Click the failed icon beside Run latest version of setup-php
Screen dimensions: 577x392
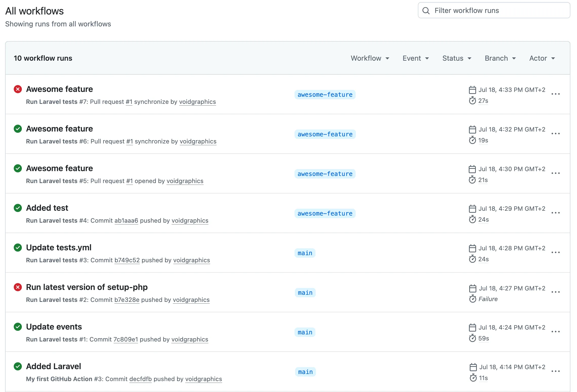(x=18, y=287)
